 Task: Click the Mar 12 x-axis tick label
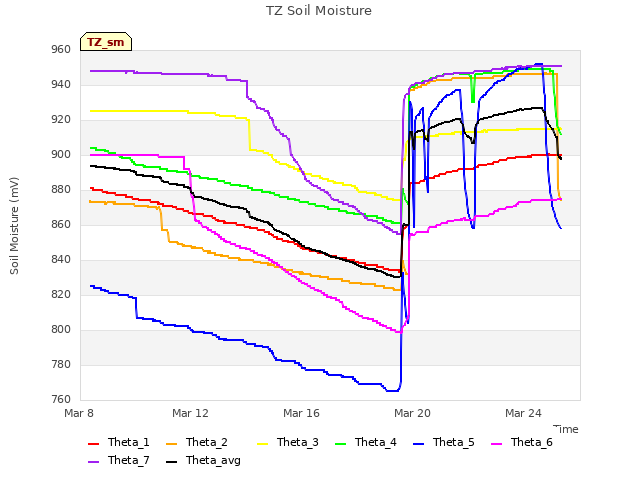(190, 413)
